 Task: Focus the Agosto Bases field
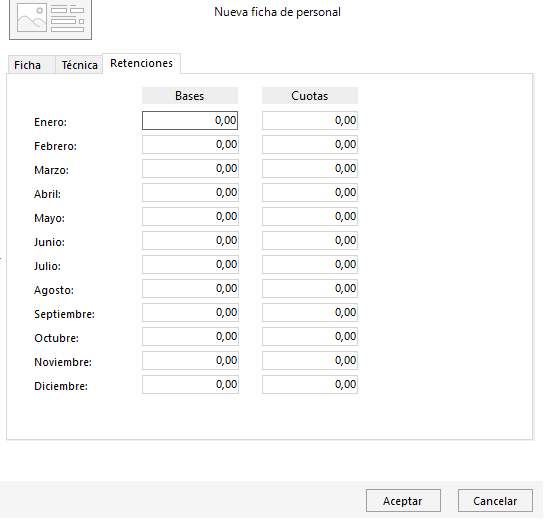coord(190,288)
